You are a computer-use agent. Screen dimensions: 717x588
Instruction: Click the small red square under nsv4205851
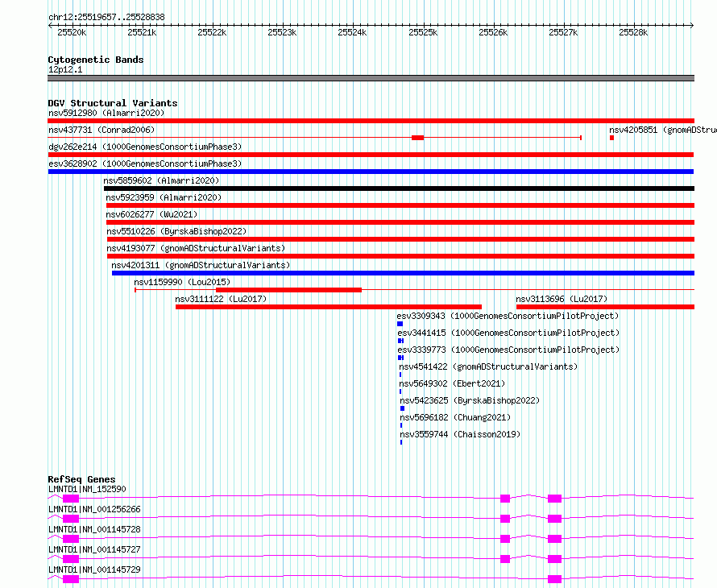click(x=611, y=138)
